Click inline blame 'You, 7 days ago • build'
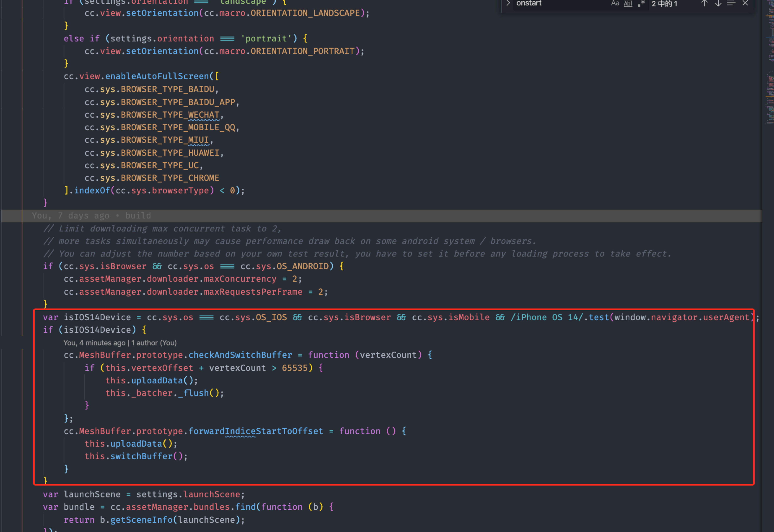 [x=91, y=216]
